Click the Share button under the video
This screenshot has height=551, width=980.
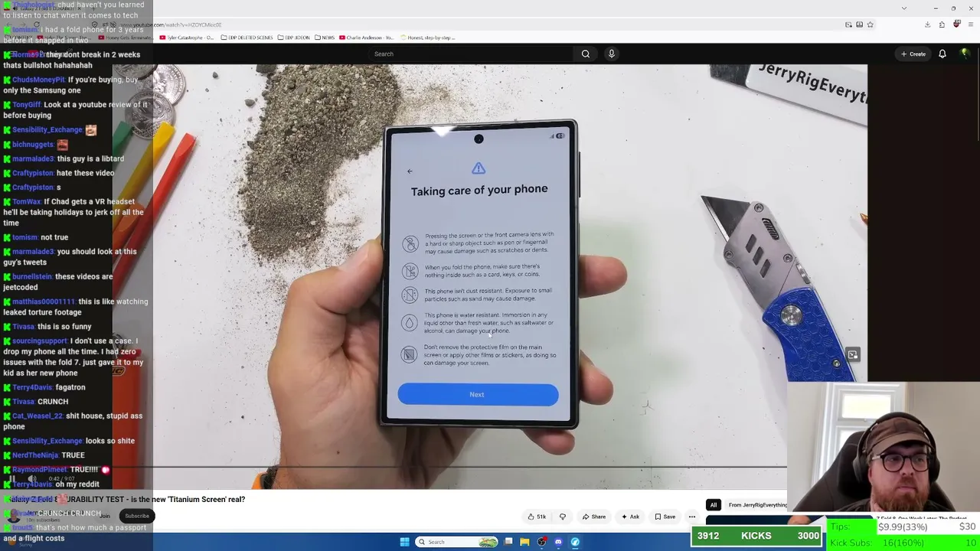point(594,517)
